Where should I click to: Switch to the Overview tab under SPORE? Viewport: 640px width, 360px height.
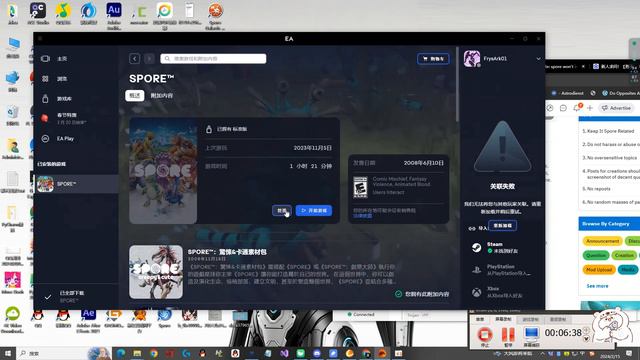pos(135,96)
